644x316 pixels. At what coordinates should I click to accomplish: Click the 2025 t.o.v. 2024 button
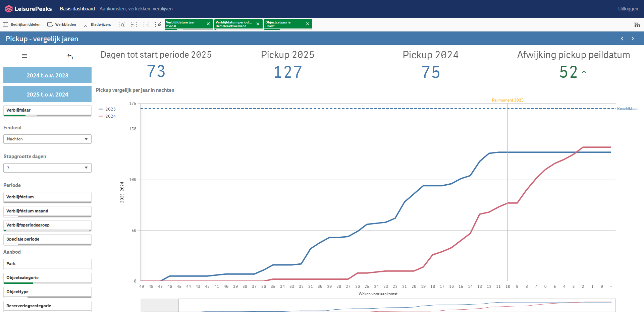click(47, 94)
